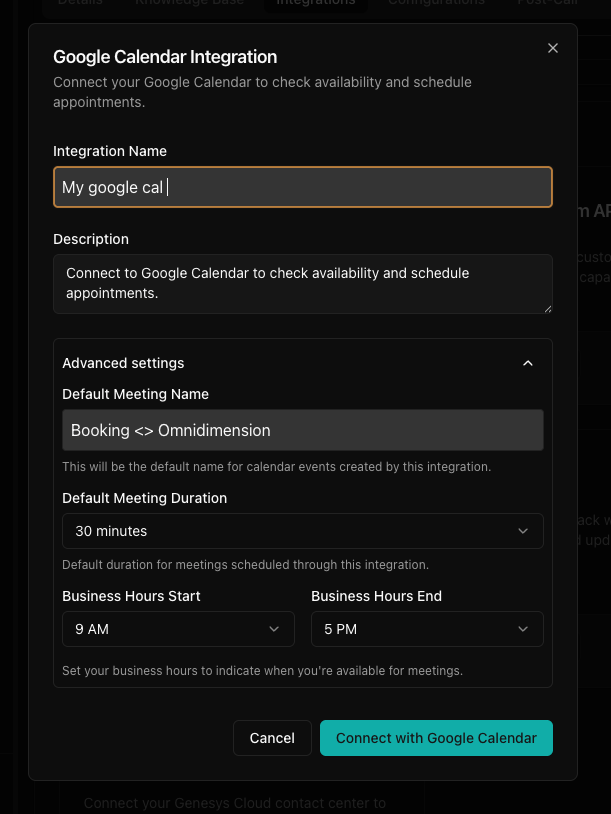Cancel the calendar integration setup
The width and height of the screenshot is (611, 814).
coord(272,738)
